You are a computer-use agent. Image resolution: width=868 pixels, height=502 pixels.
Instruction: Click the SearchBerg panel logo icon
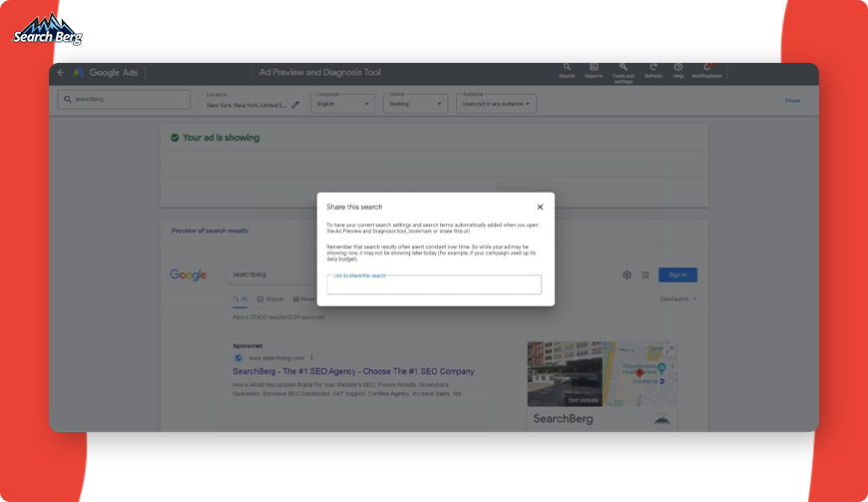pos(662,419)
